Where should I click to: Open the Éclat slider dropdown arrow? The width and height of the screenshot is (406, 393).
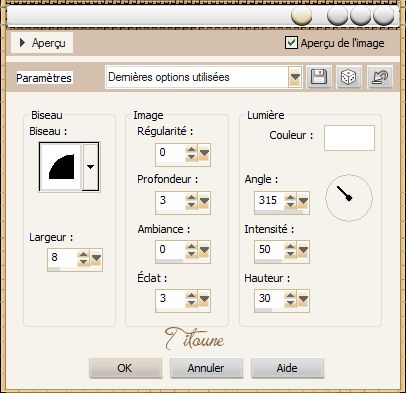tap(204, 299)
